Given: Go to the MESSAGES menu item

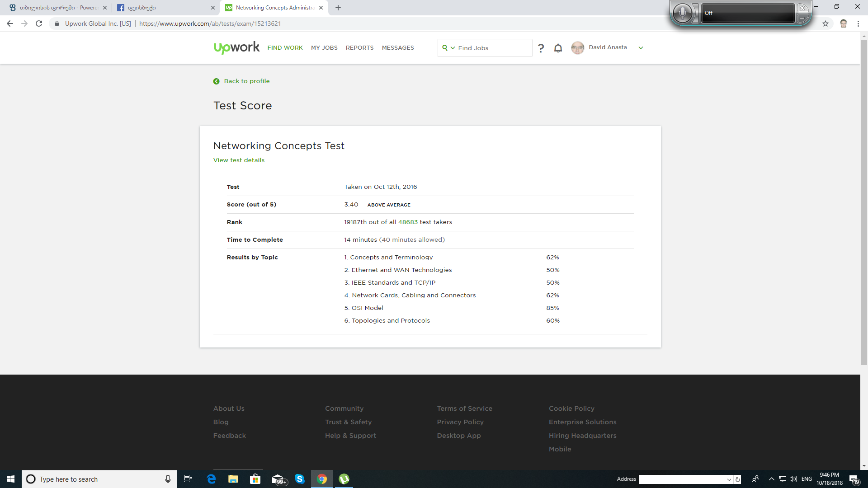Looking at the screenshot, I should [397, 48].
